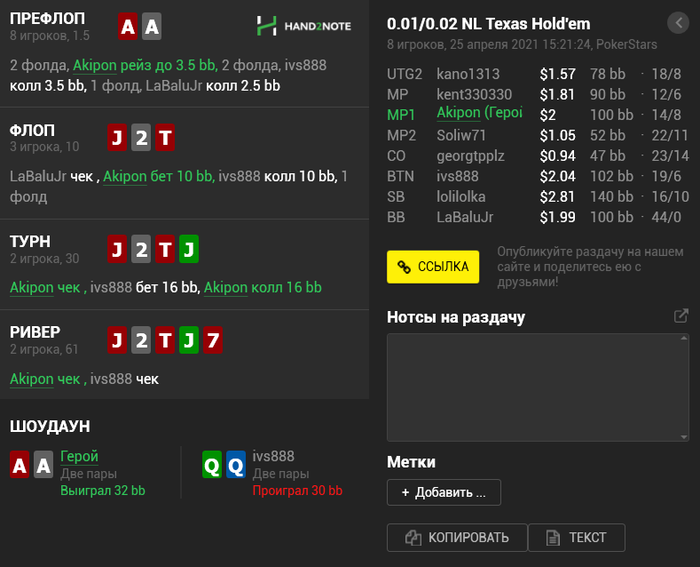The image size is (700, 567).
Task: Click the ФЛОП street heading
Action: click(32, 130)
